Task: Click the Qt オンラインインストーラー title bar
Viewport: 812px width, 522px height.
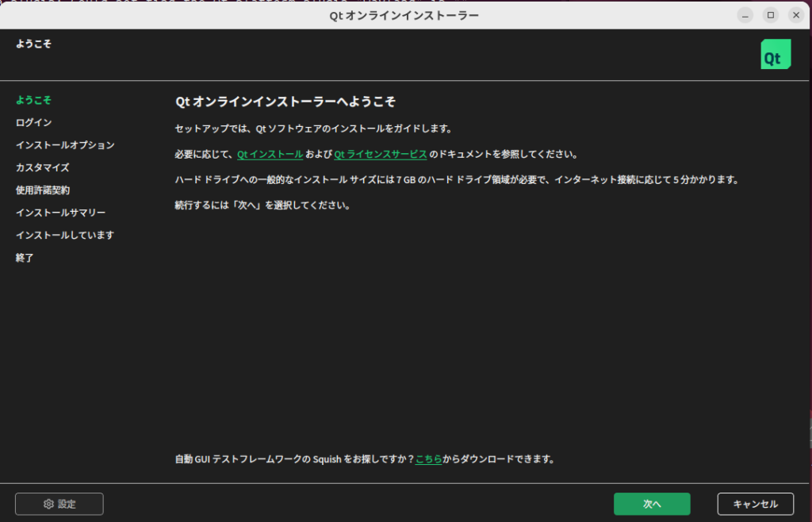Action: 404,15
